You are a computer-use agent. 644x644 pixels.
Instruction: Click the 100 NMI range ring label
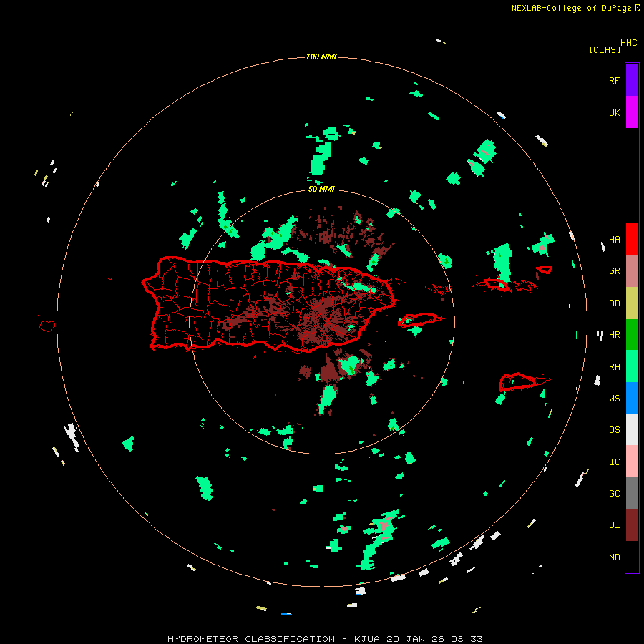321,57
